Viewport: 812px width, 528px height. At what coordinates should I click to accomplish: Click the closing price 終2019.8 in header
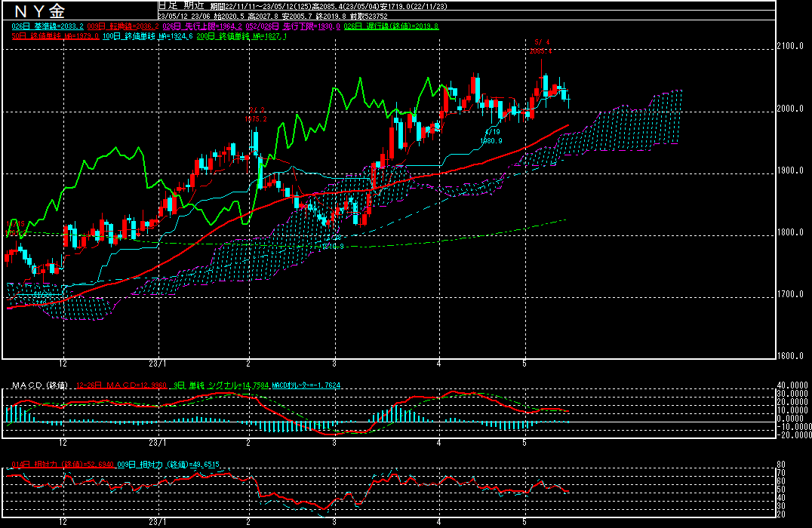(x=331, y=17)
